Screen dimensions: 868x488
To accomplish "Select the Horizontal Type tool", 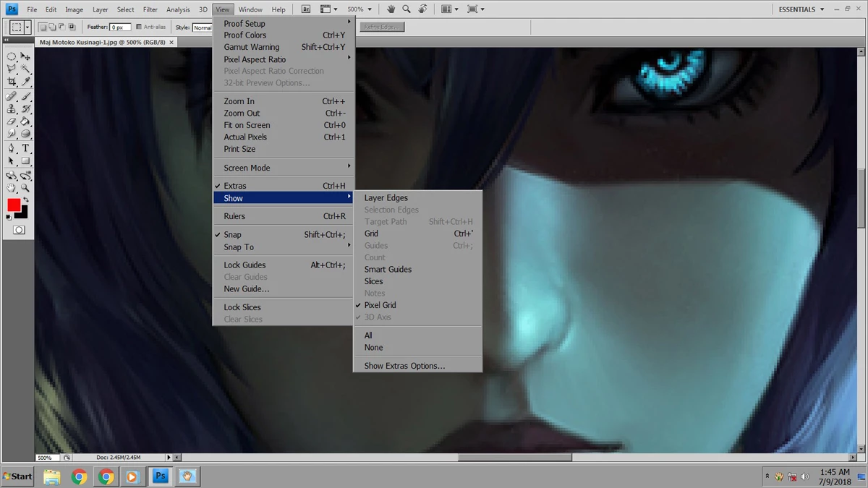I will pos(25,148).
